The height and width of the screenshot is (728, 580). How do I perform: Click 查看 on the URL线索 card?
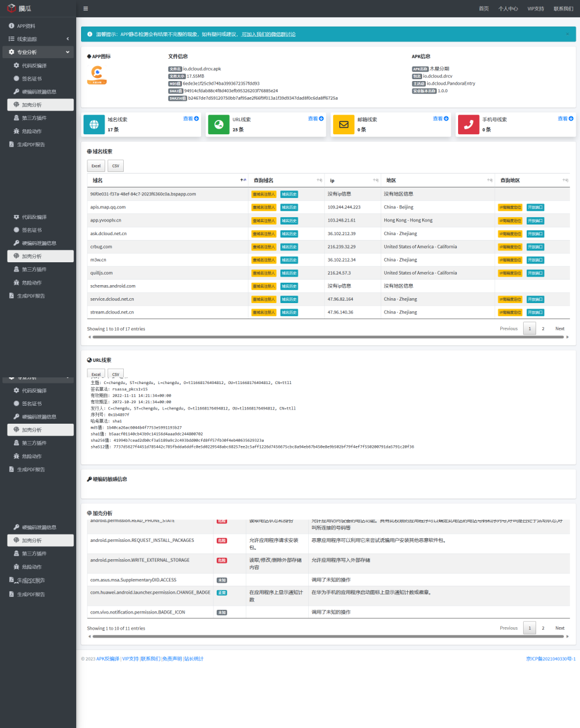(x=316, y=119)
